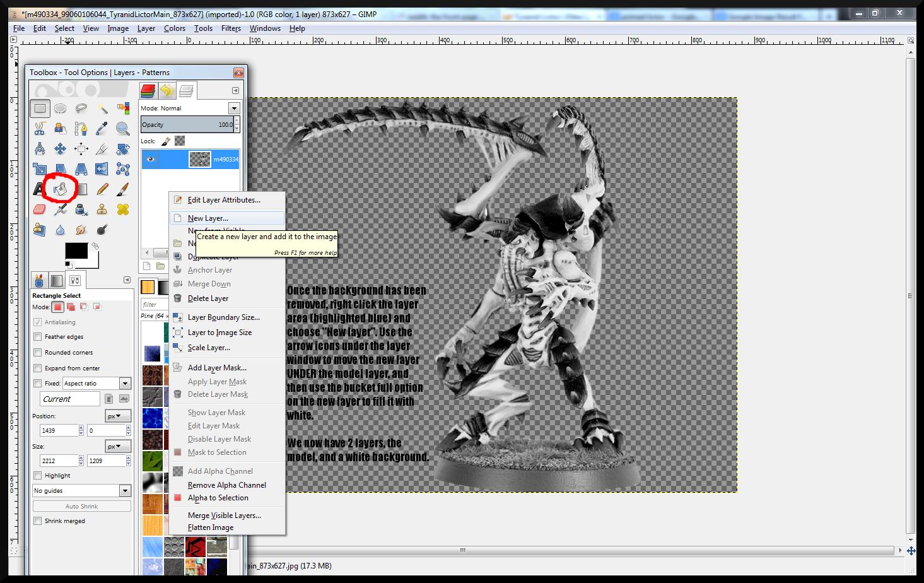
Task: Switch to the Undo History tab
Action: click(x=167, y=91)
